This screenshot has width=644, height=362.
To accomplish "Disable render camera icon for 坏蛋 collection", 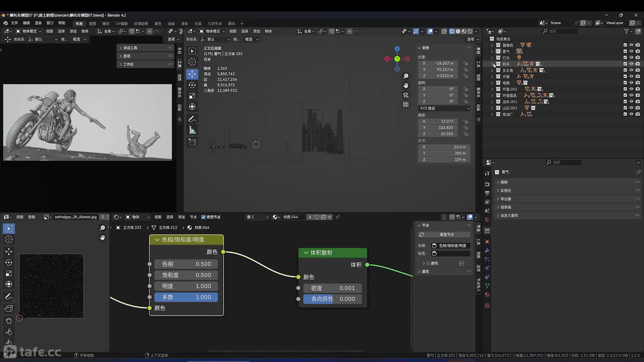I will point(638,76).
